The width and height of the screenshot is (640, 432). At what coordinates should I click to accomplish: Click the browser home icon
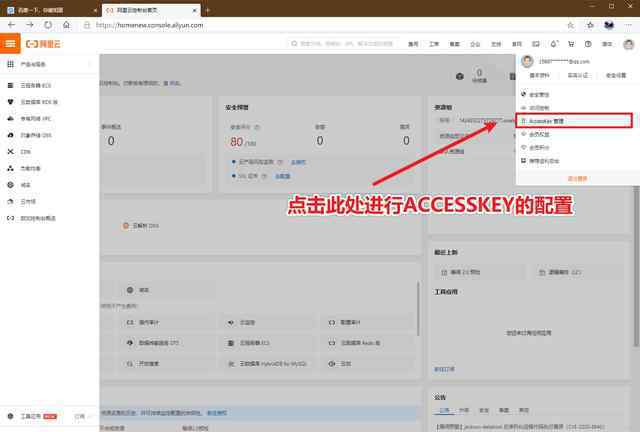click(66, 25)
